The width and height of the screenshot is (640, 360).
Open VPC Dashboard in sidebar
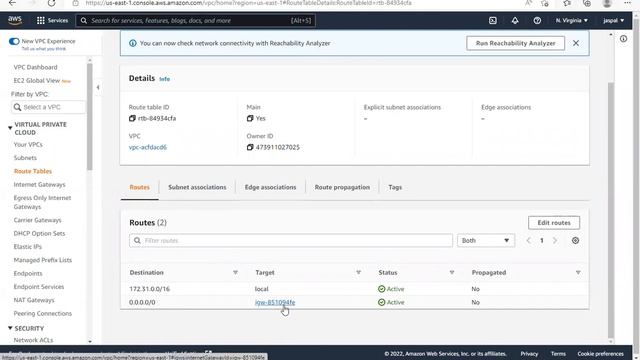(36, 67)
